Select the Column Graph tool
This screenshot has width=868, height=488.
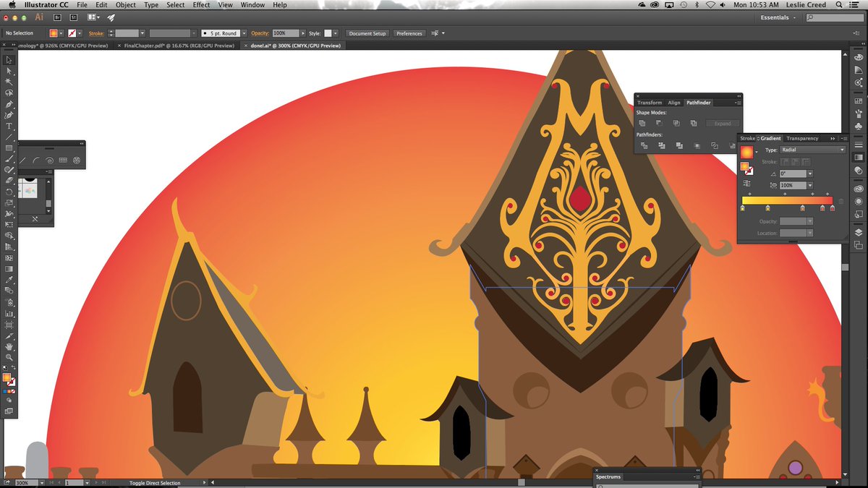point(9,314)
